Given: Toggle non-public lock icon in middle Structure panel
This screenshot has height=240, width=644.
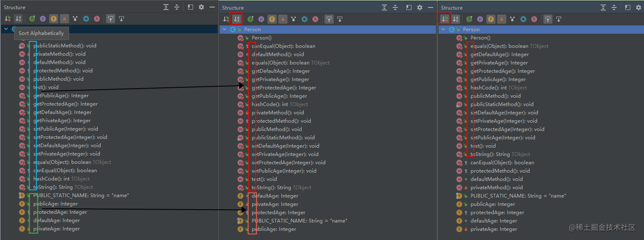Looking at the screenshot, I should click(x=282, y=19).
